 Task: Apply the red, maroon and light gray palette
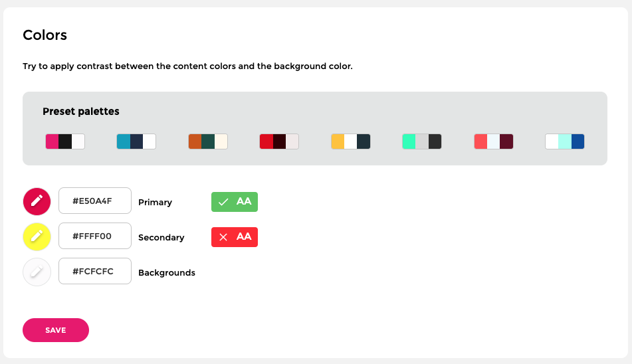279,141
